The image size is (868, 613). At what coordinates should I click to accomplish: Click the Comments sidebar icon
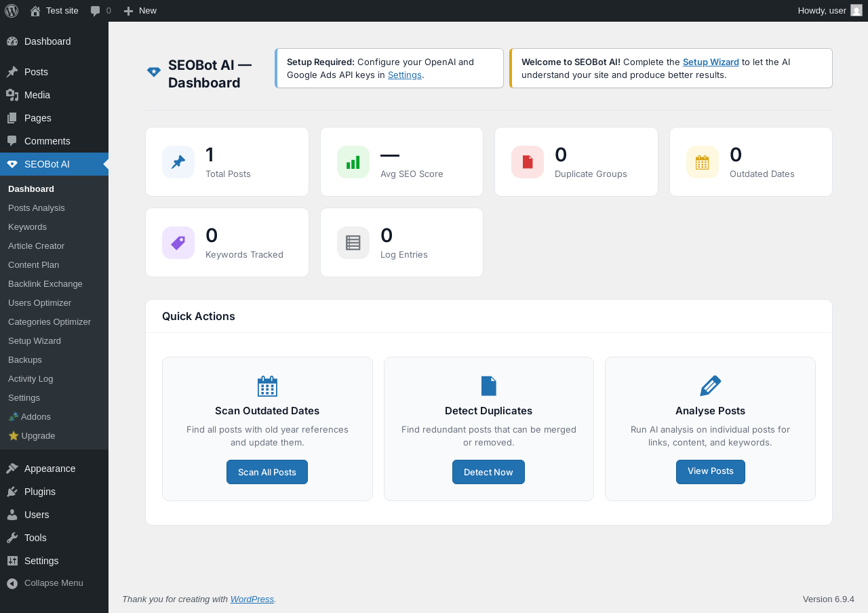click(x=12, y=141)
